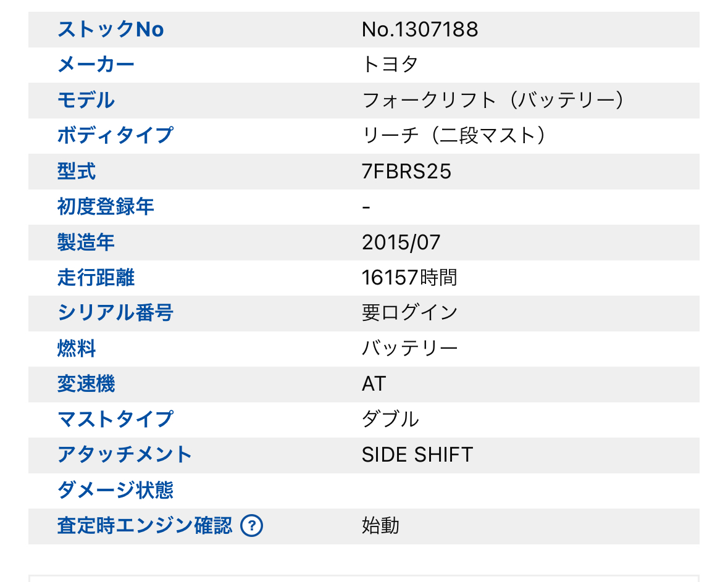Select the マストタイプ value ダブル

[390, 419]
